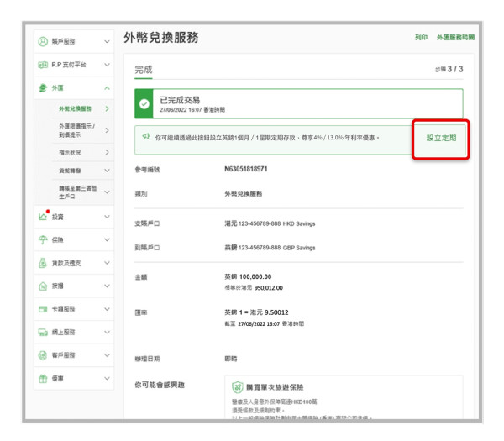Screen dimensions: 504x441
Task: Click the megaphone icon in the promo banner
Action: coord(146,137)
